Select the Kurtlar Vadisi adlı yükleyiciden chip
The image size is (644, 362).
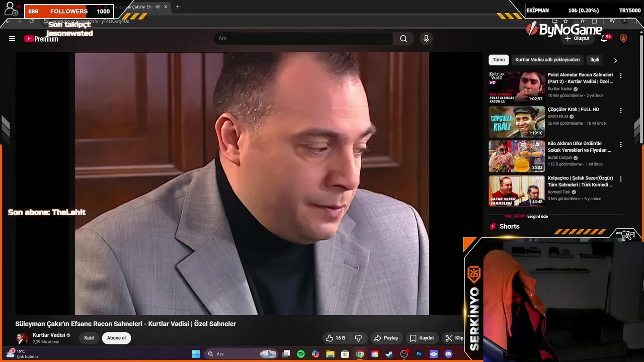(x=547, y=60)
